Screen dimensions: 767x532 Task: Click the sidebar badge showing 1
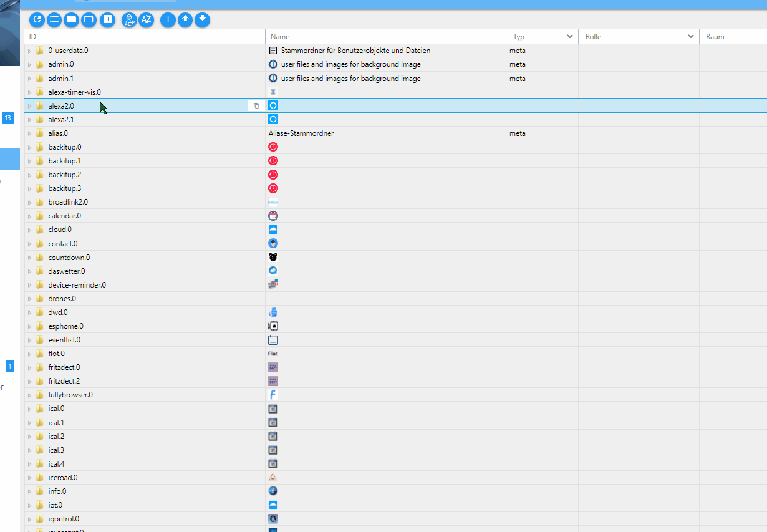pyautogui.click(x=10, y=365)
